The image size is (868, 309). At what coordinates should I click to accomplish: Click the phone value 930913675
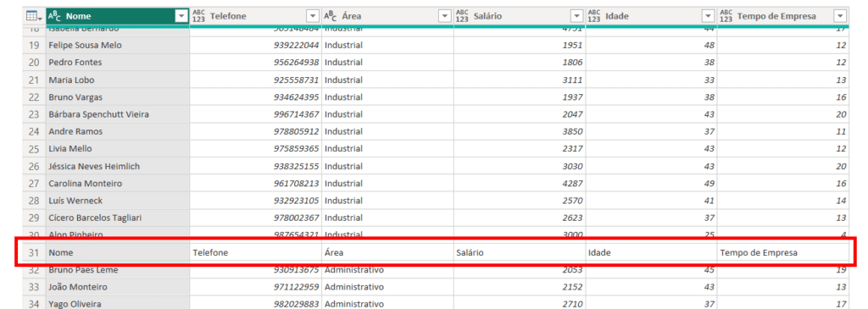coord(296,270)
